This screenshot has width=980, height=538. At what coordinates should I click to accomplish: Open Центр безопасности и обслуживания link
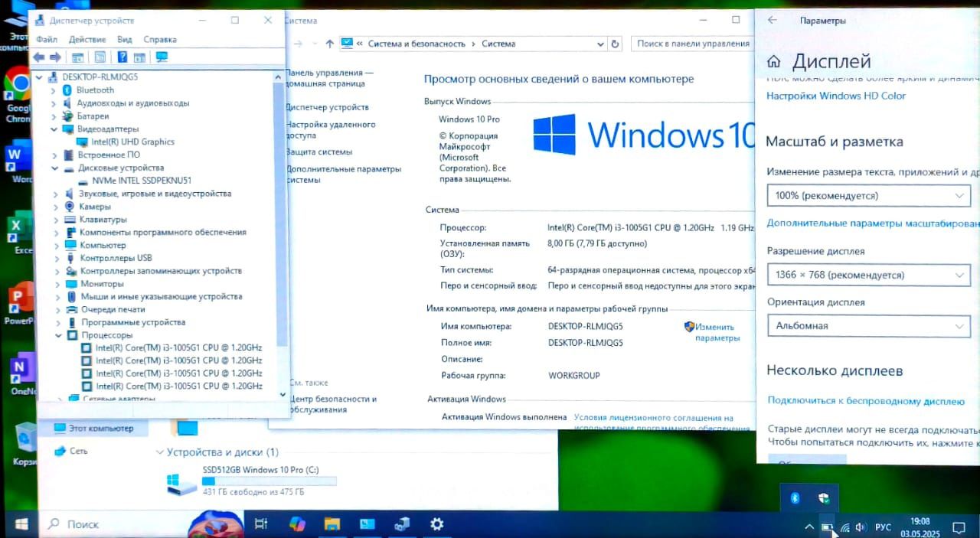333,404
